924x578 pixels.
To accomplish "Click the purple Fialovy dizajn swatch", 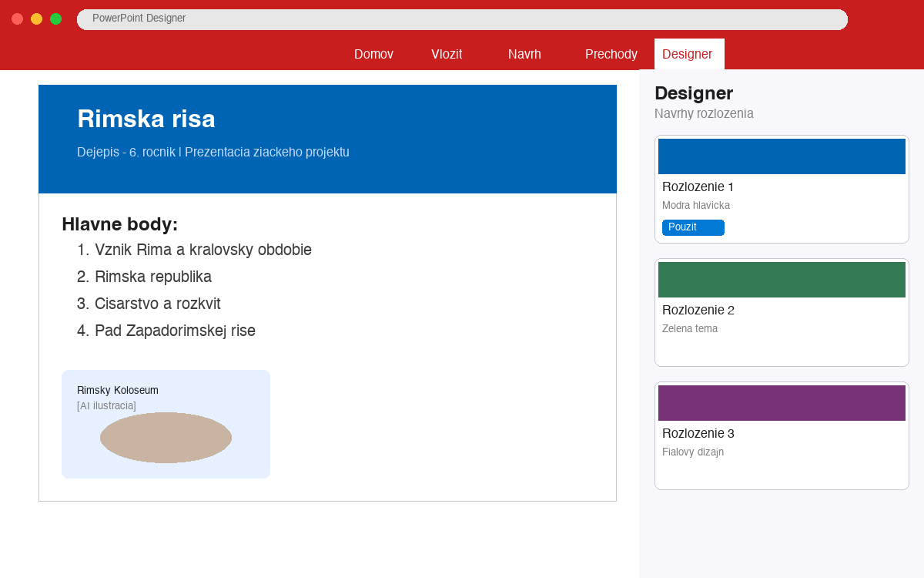I will (x=782, y=402).
